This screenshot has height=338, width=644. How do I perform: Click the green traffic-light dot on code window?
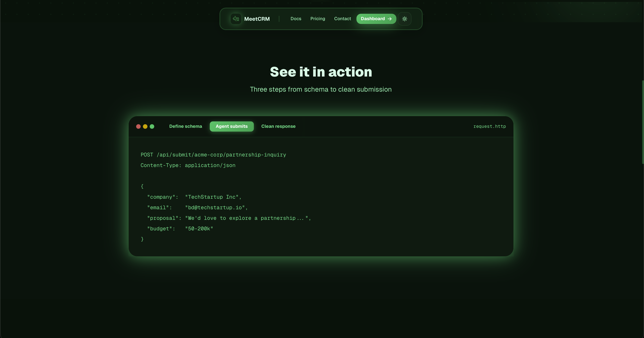click(x=152, y=126)
